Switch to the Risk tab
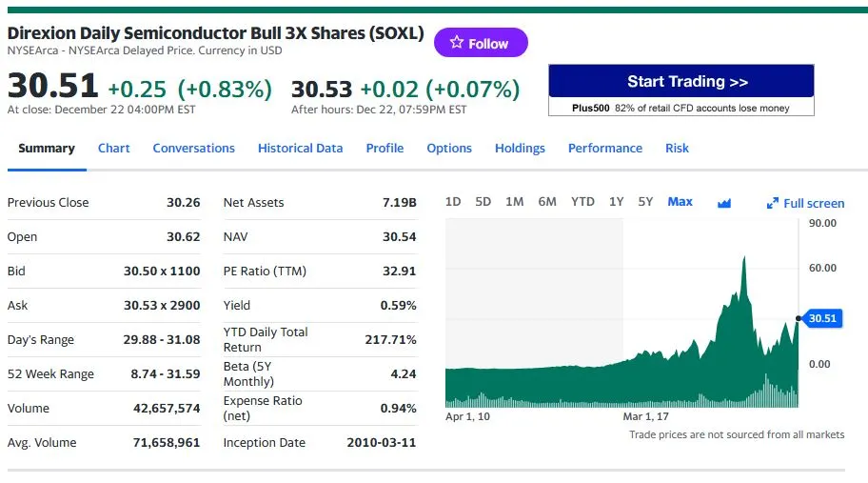The image size is (868, 483). pos(677,149)
